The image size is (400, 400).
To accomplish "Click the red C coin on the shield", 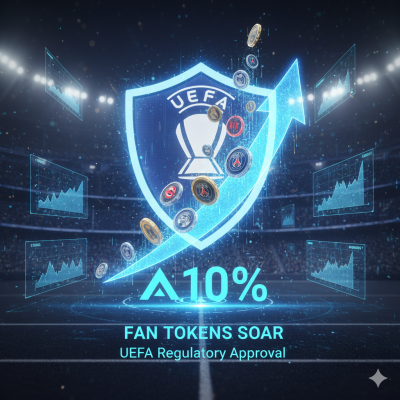I will click(171, 194).
